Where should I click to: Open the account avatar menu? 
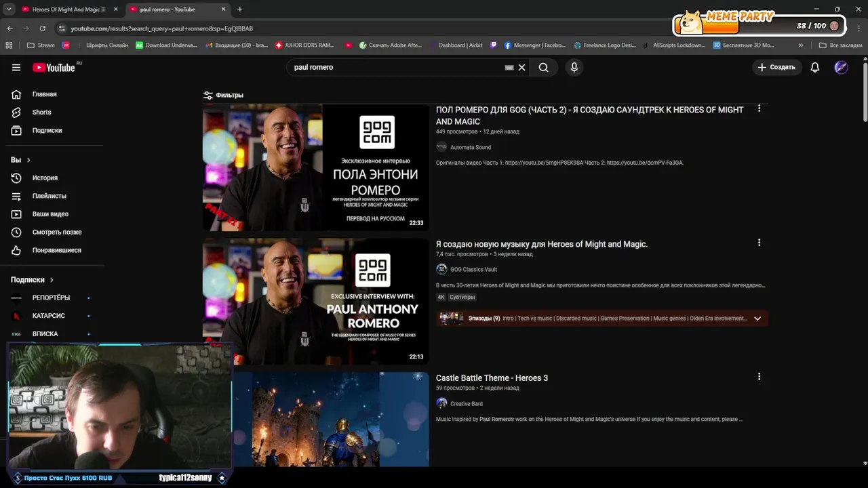tap(841, 67)
